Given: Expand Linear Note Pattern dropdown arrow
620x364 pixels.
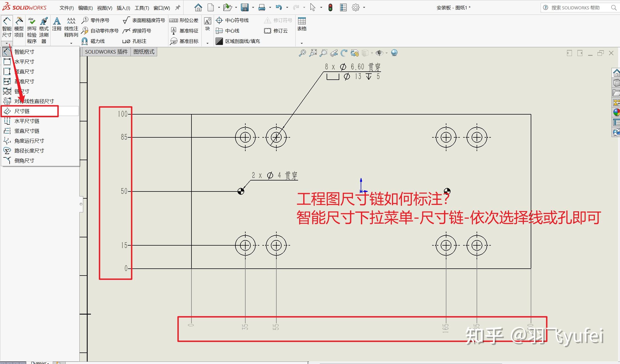Looking at the screenshot, I should [71, 43].
